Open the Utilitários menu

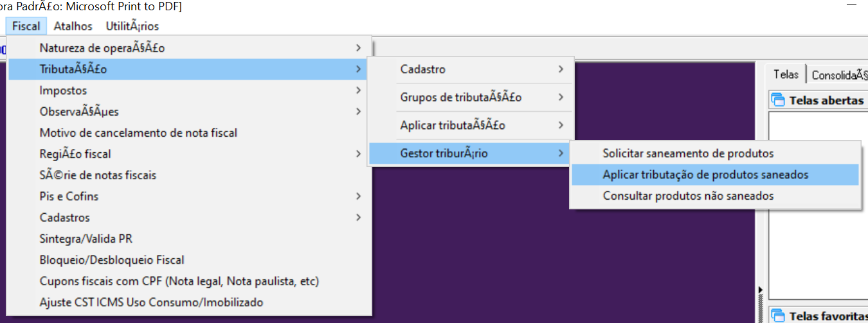[132, 26]
